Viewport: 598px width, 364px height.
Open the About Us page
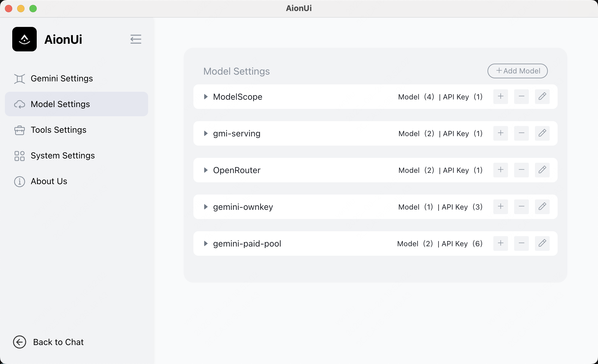[77, 181]
